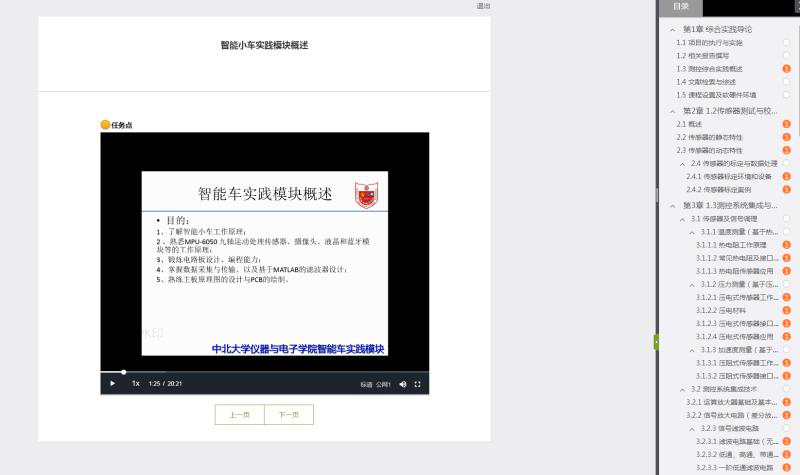This screenshot has width=800, height=475.
Task: Collapse 第2章 传感器测试 chapter
Action: click(673, 111)
